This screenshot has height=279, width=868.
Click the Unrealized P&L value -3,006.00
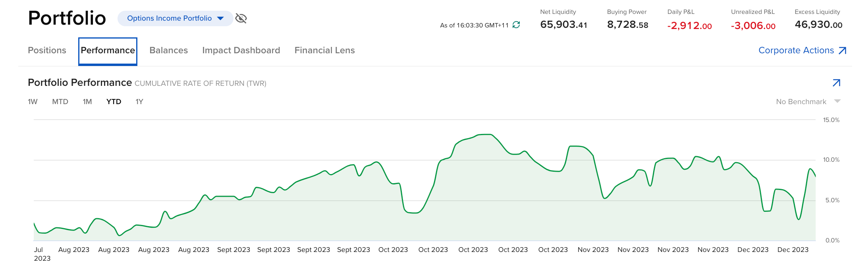pos(753,26)
